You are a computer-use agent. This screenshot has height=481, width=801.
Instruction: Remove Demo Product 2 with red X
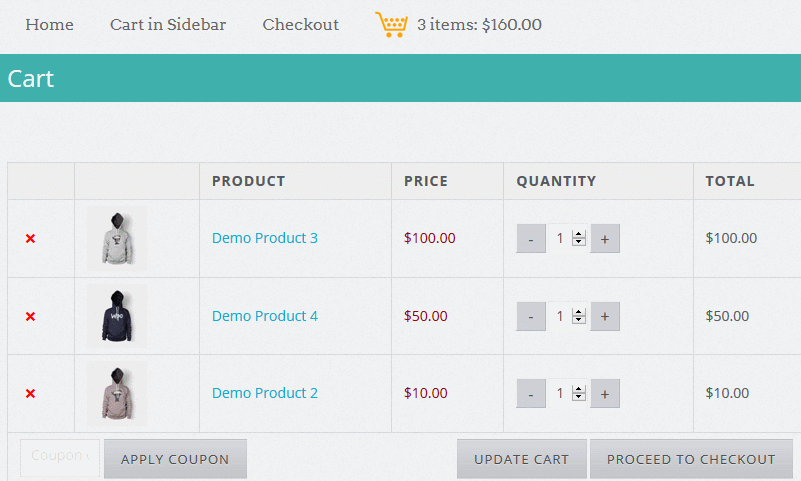(x=30, y=394)
